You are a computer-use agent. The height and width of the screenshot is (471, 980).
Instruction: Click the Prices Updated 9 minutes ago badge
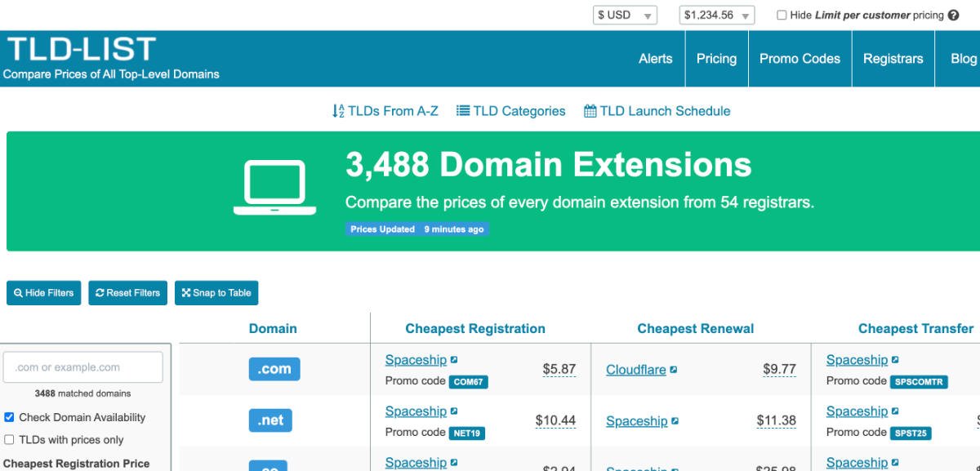tap(417, 229)
